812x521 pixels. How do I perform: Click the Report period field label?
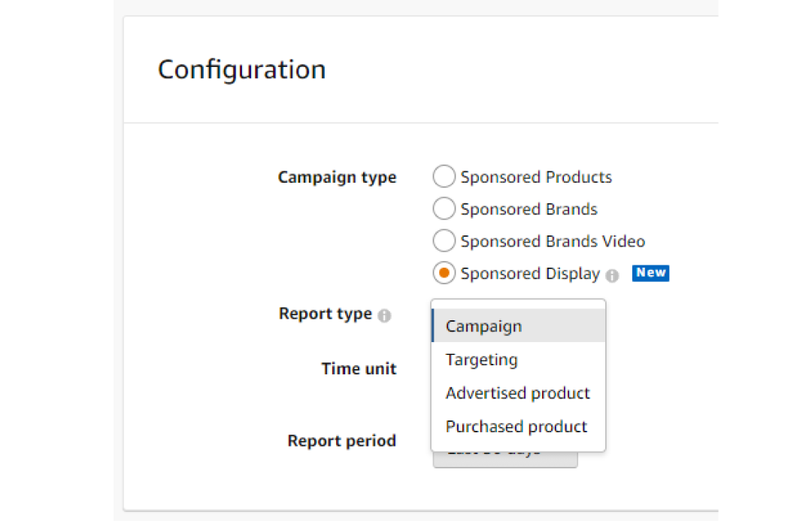tap(341, 441)
